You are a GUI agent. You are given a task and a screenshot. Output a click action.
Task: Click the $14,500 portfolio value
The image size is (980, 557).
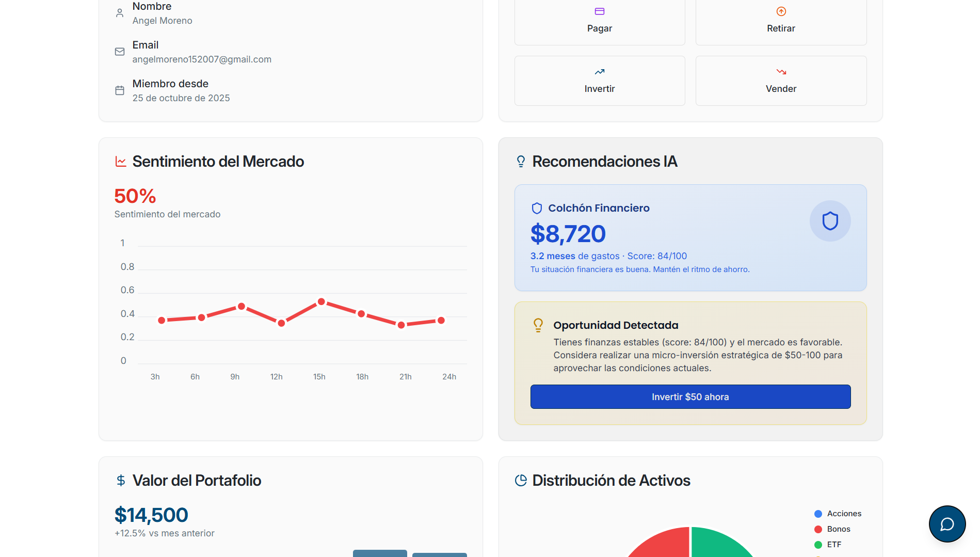(151, 515)
